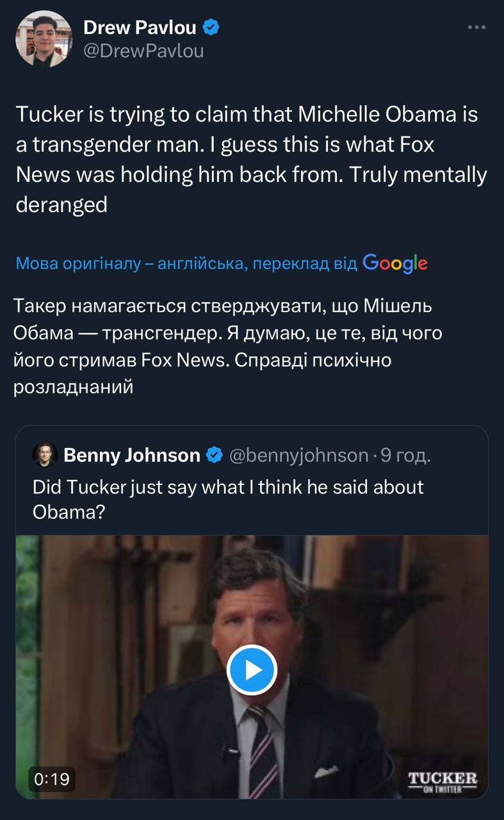
Task: Open Drew Pavlou's profile via display name
Action: [140, 27]
